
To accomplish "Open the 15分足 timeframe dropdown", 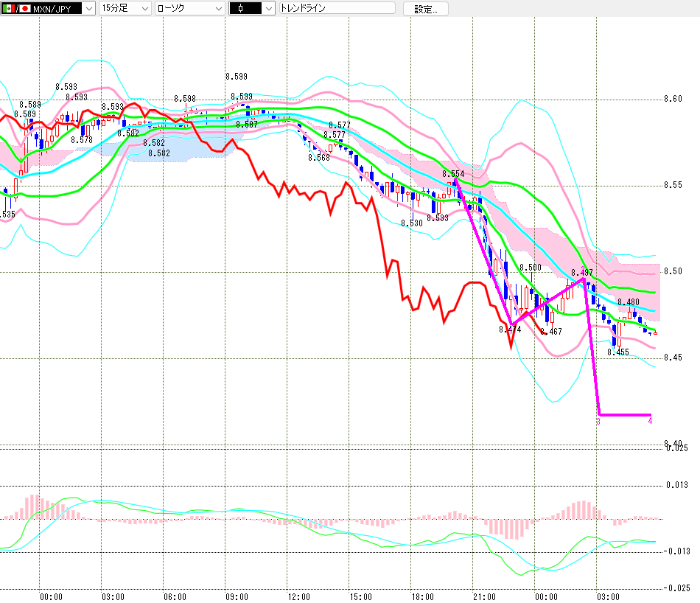I will click(x=125, y=8).
